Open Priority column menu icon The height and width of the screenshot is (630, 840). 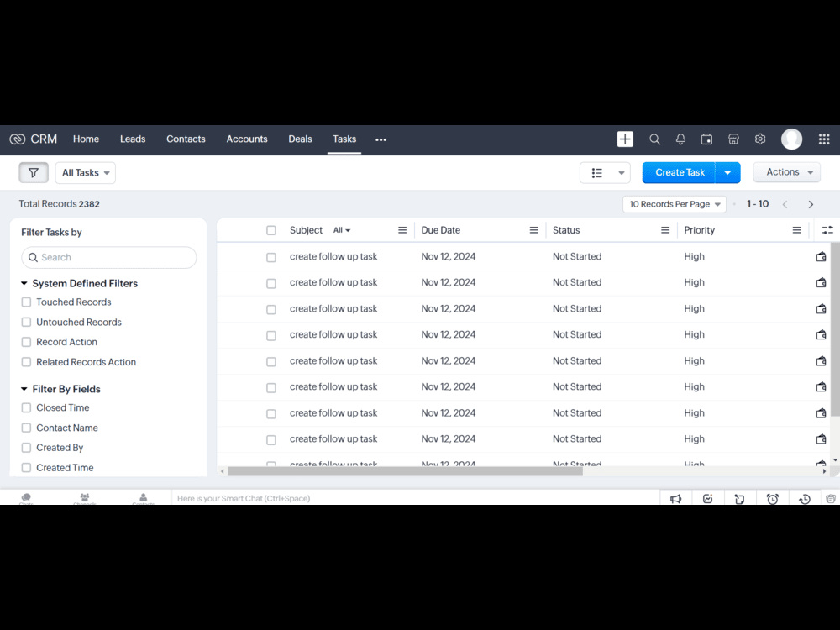pyautogui.click(x=796, y=230)
